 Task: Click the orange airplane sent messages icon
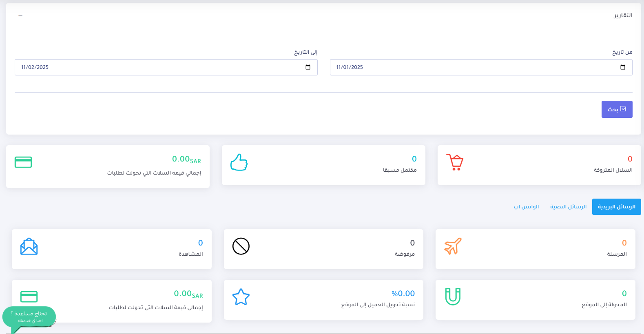(453, 246)
